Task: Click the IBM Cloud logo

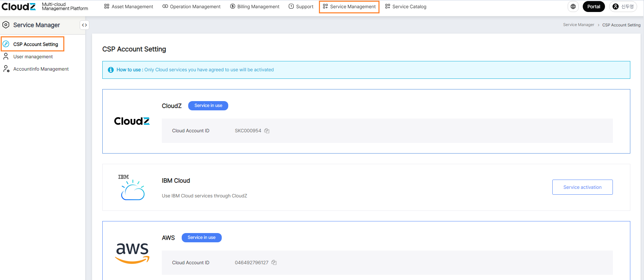Action: [x=132, y=187]
